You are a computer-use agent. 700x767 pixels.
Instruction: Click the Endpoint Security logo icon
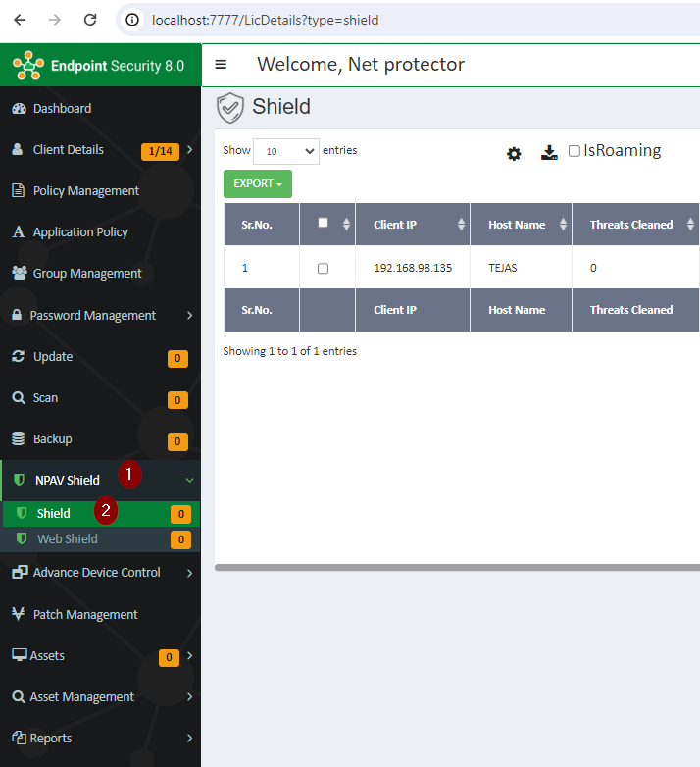coord(28,65)
